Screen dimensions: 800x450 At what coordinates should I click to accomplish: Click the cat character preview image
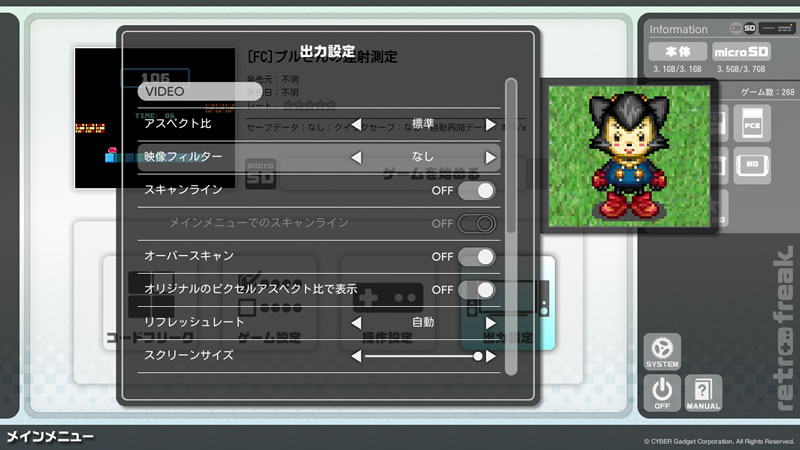(630, 155)
